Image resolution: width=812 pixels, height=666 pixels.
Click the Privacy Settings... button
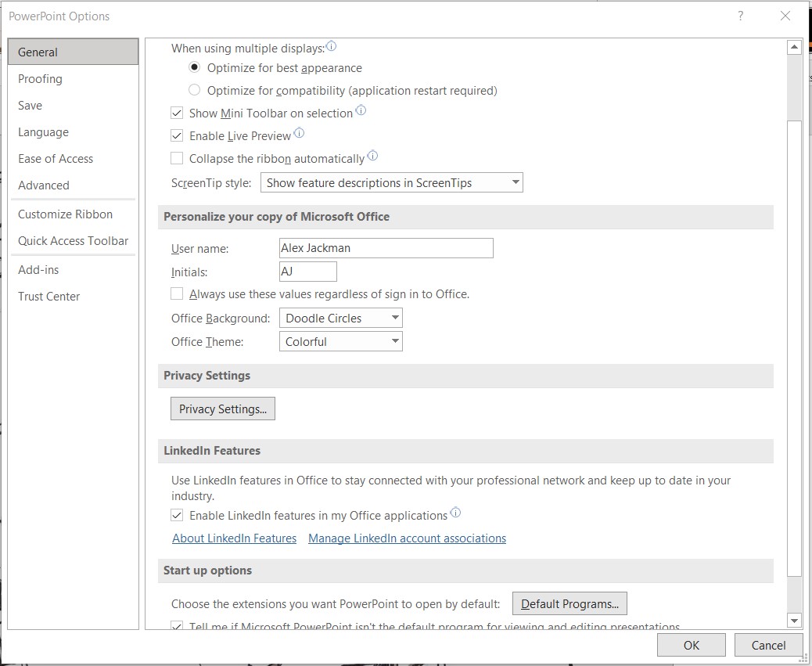[x=223, y=409]
